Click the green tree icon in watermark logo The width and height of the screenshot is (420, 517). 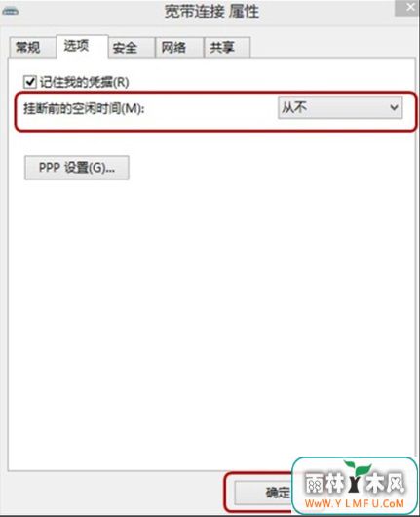(x=357, y=477)
